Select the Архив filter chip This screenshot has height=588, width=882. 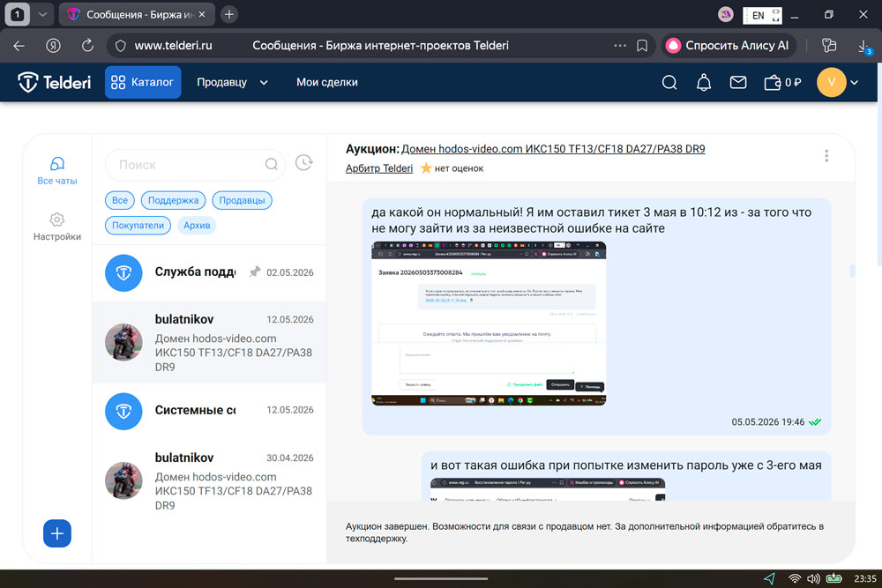(197, 226)
